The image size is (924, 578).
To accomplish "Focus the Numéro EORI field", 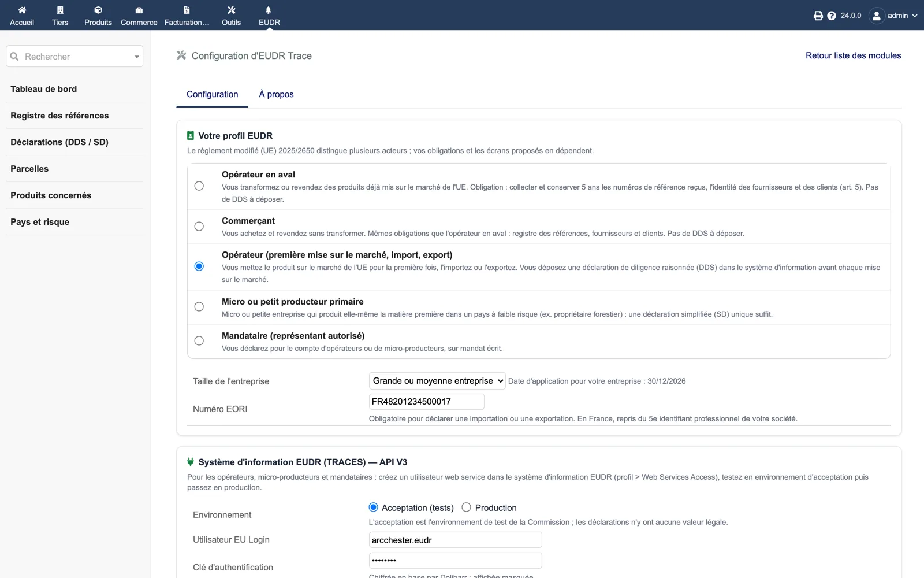I will coord(426,402).
